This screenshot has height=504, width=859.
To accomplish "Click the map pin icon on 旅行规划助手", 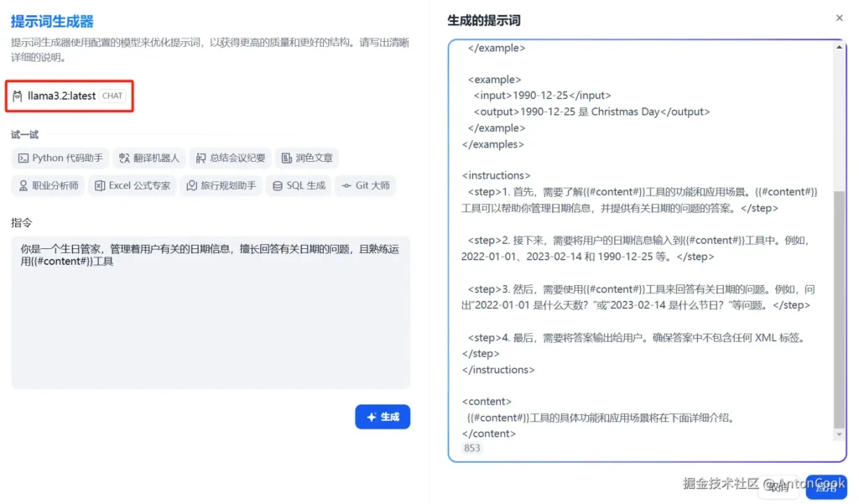I will pyautogui.click(x=192, y=185).
